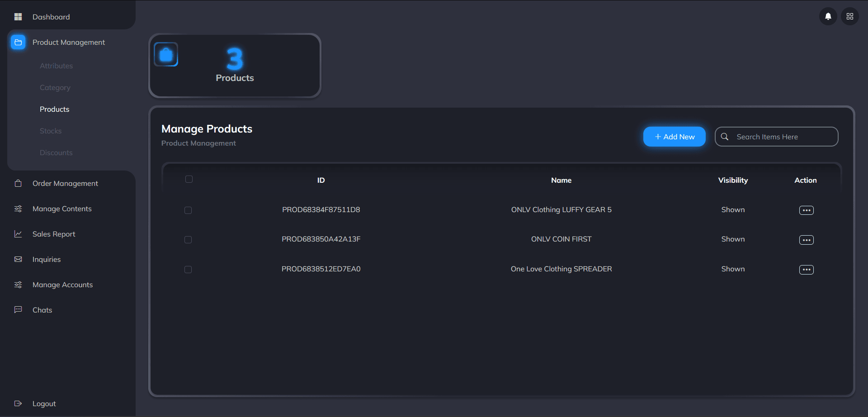868x417 pixels.
Task: Click the search magnifier icon
Action: tap(725, 137)
